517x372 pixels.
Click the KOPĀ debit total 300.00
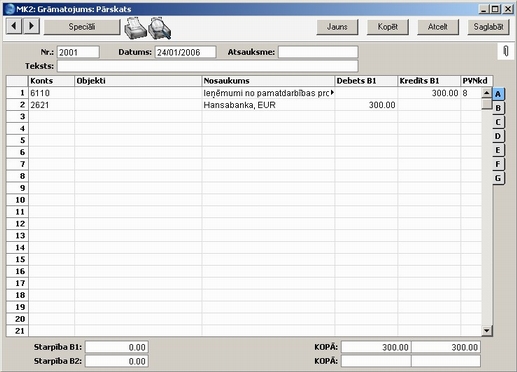pos(376,347)
